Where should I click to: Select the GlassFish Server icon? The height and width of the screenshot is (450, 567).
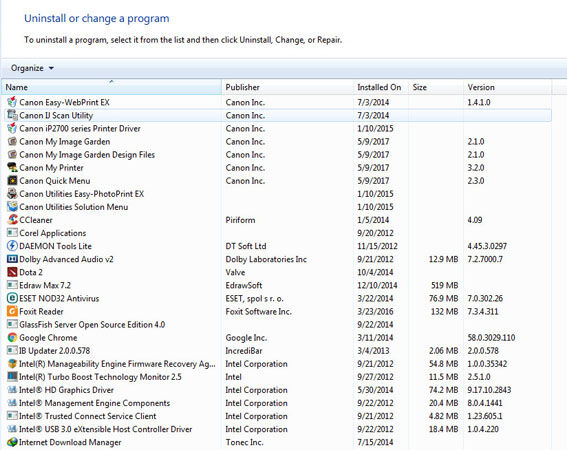12,324
